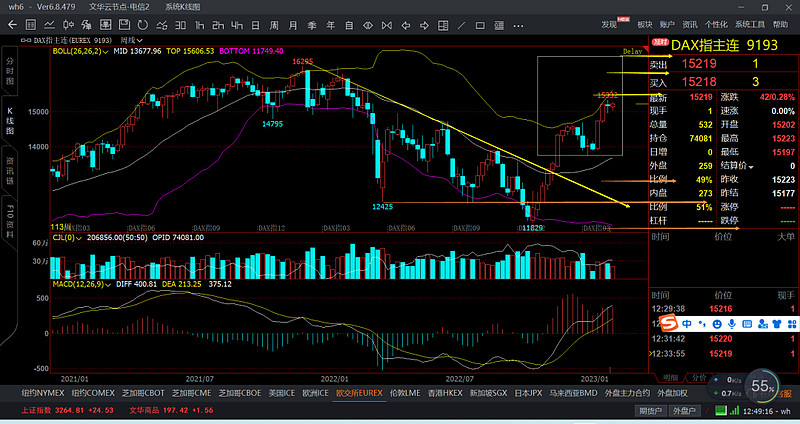Viewport: 800px width, 424px height.
Task: Select the 欧交所EUREX exchange tab
Action: 359,393
